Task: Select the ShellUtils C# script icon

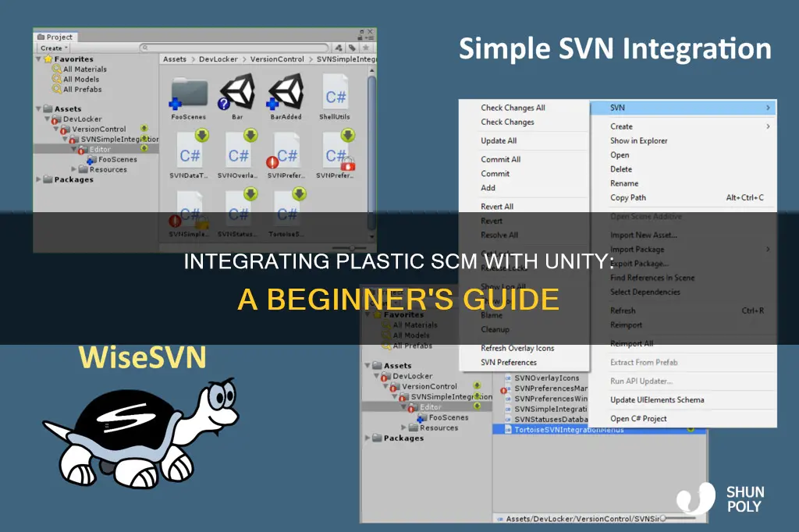Action: [336, 94]
